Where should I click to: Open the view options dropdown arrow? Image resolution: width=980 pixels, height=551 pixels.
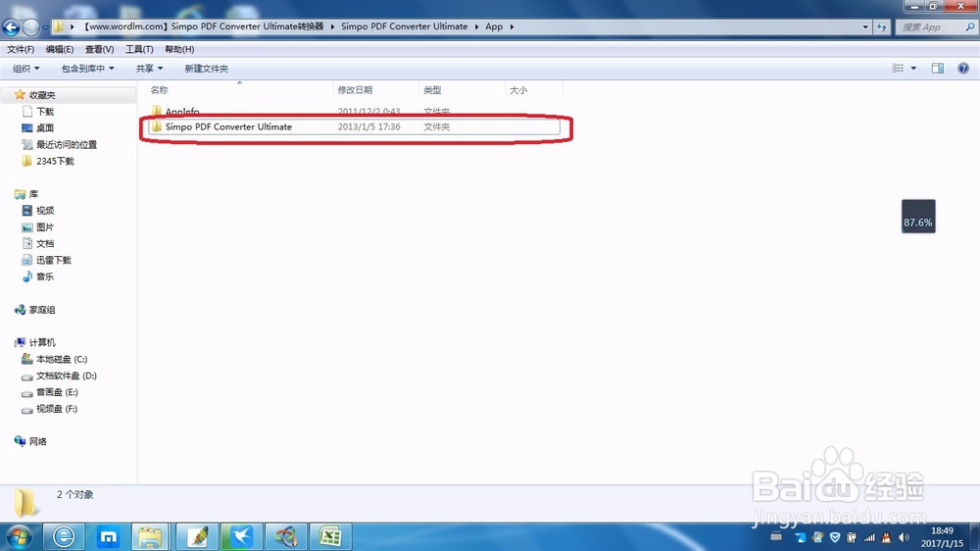click(x=913, y=69)
